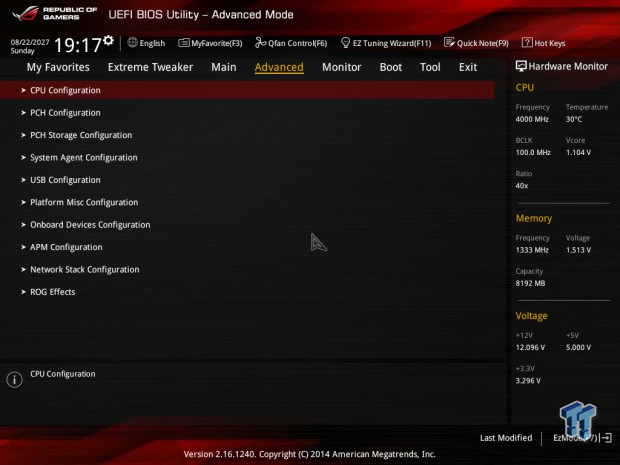The height and width of the screenshot is (465, 620).
Task: Click the Republic of Gamers logo
Action: point(55,13)
